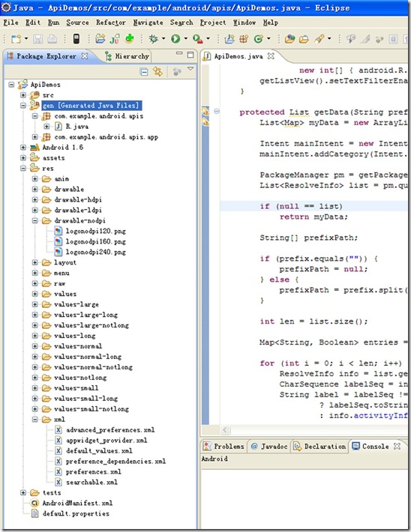Image resolution: width=411 pixels, height=532 pixels.
Task: Open the New Java Class dropdown arrow
Action: coord(268,39)
